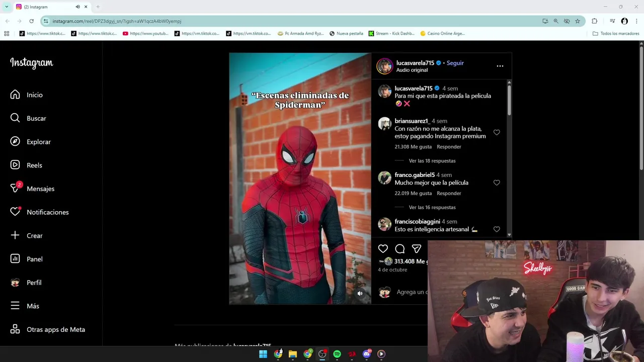Open franco.gabriel5 avatar in comments
This screenshot has height=362, width=644.
[385, 177]
